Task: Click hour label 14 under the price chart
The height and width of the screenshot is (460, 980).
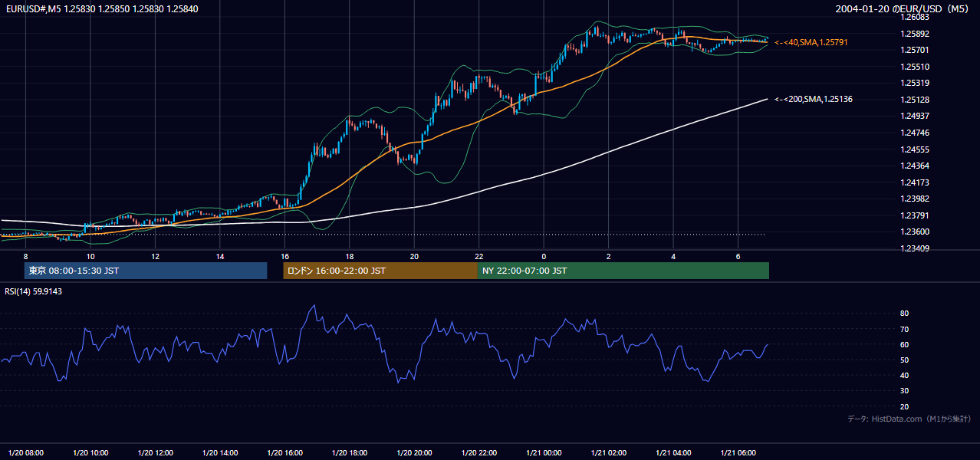Action: point(220,256)
